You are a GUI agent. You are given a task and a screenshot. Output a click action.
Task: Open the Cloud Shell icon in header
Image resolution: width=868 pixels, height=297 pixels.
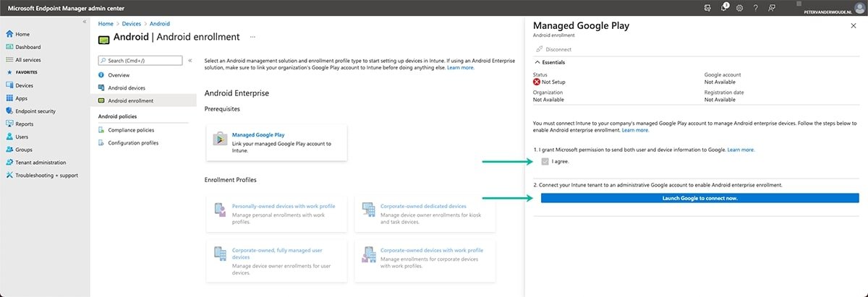[707, 7]
